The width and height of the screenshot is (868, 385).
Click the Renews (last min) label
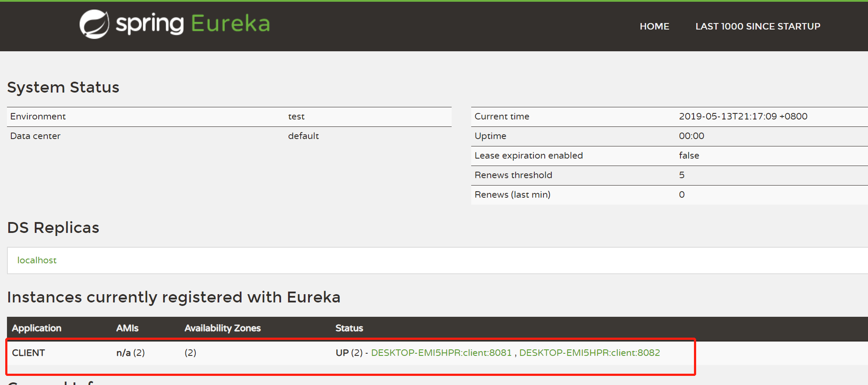513,195
